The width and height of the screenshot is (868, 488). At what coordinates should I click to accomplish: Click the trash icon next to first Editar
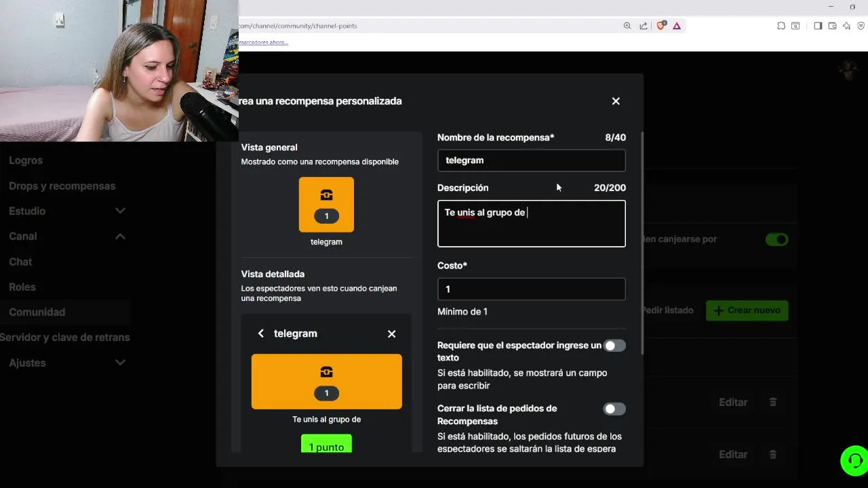[772, 402]
